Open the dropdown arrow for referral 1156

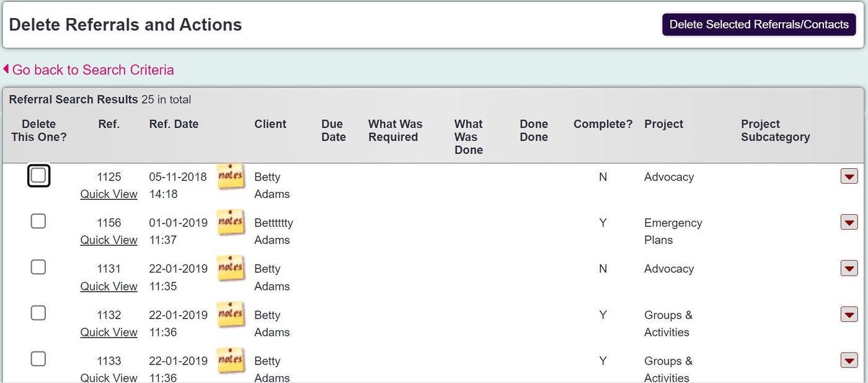(849, 222)
